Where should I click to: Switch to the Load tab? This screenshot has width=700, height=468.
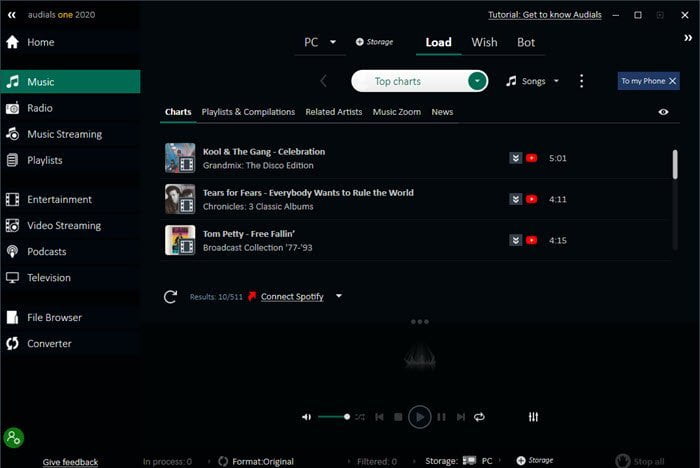(438, 42)
